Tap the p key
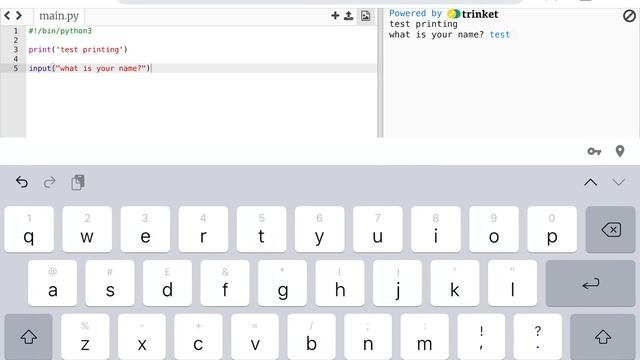 tap(552, 229)
